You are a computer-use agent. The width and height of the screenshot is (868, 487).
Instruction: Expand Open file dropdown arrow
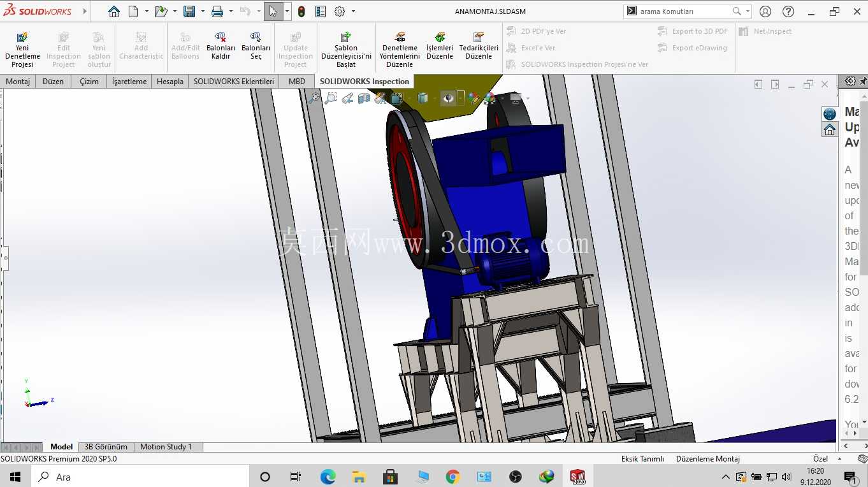click(x=175, y=11)
